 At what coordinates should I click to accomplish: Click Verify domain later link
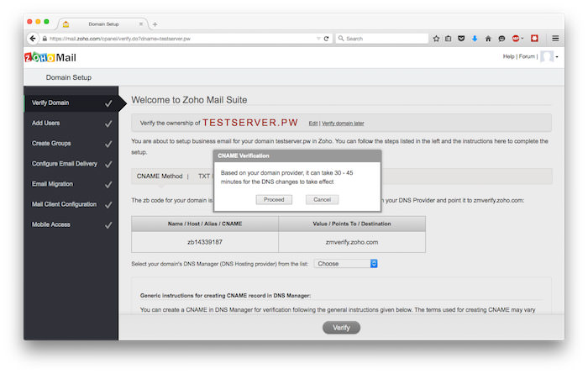[x=343, y=124]
